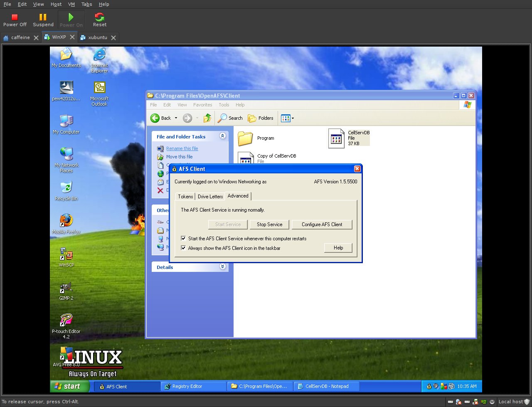Launch Internet Explorer from the desktop
This screenshot has height=407, width=532.
coord(99,60)
